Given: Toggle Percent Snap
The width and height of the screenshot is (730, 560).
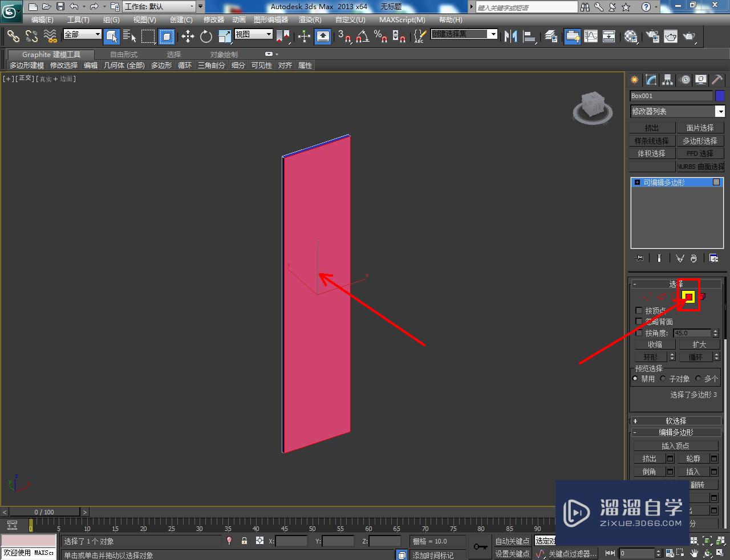Looking at the screenshot, I should [380, 36].
